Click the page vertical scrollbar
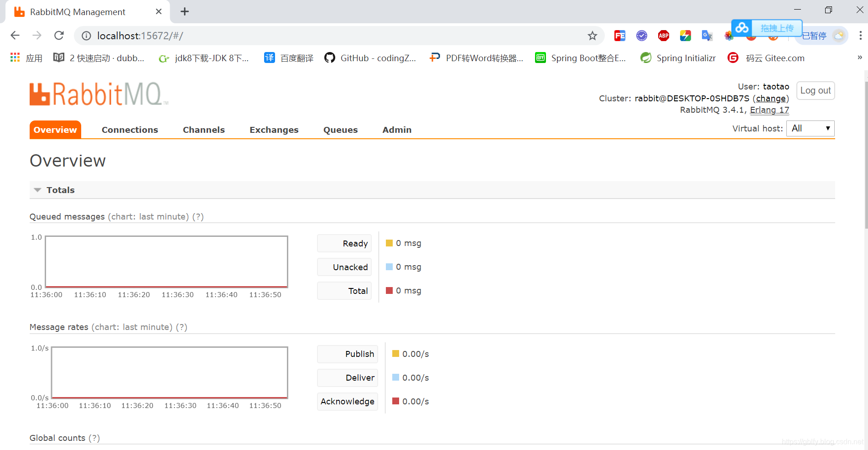868x450 pixels. pos(866,155)
